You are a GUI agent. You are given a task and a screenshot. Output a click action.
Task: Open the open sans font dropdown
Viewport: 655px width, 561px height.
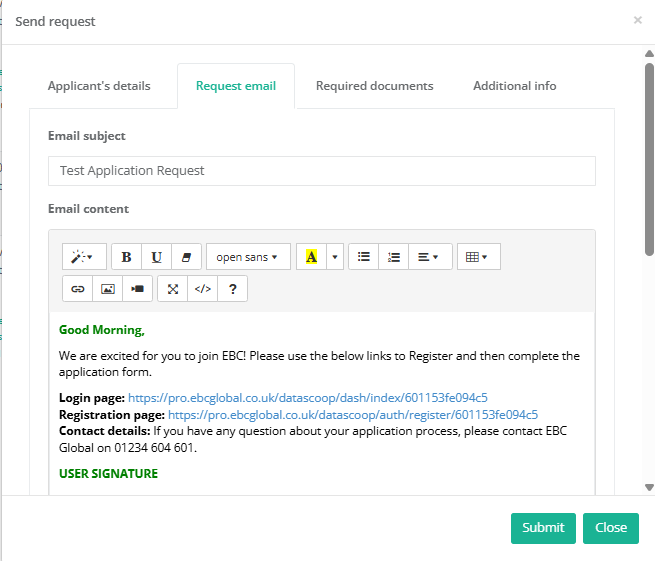click(x=247, y=257)
